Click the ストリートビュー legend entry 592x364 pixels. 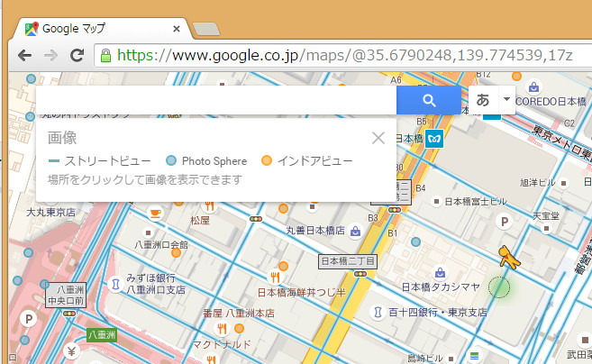tap(100, 161)
